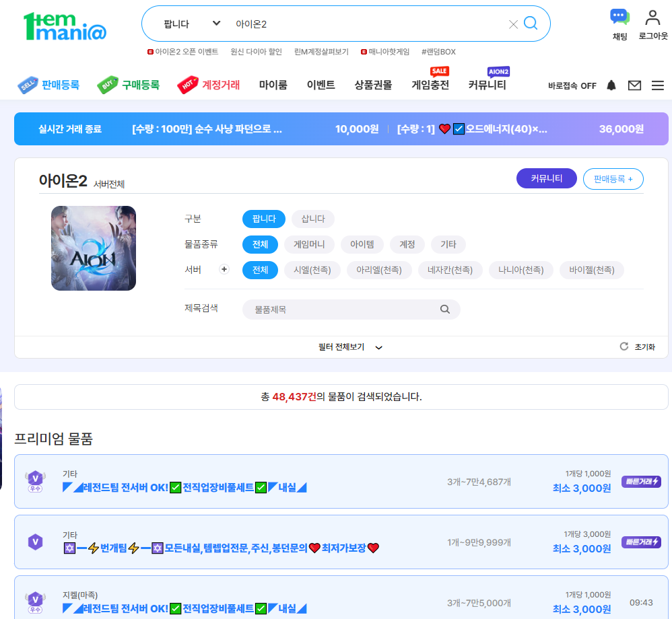672x619 pixels.
Task: Click the search icon in 물품제목 field
Action: pos(445,309)
